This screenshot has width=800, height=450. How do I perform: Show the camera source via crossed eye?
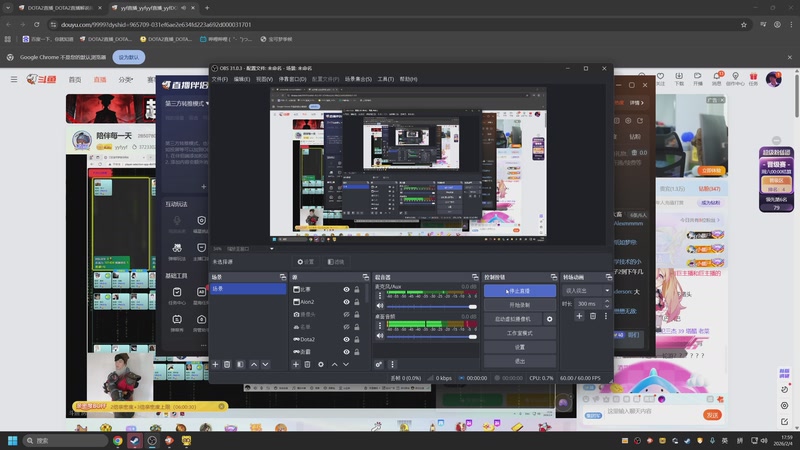(346, 314)
